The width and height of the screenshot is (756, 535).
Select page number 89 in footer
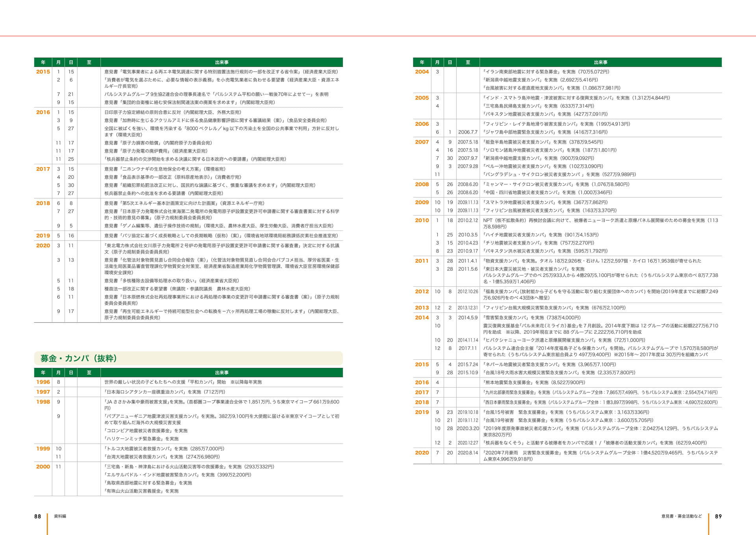[x=718, y=516]
